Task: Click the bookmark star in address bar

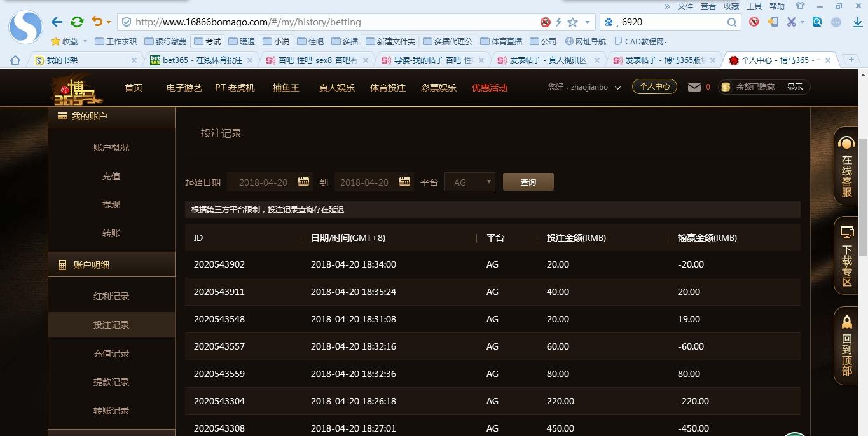Action: (572, 22)
